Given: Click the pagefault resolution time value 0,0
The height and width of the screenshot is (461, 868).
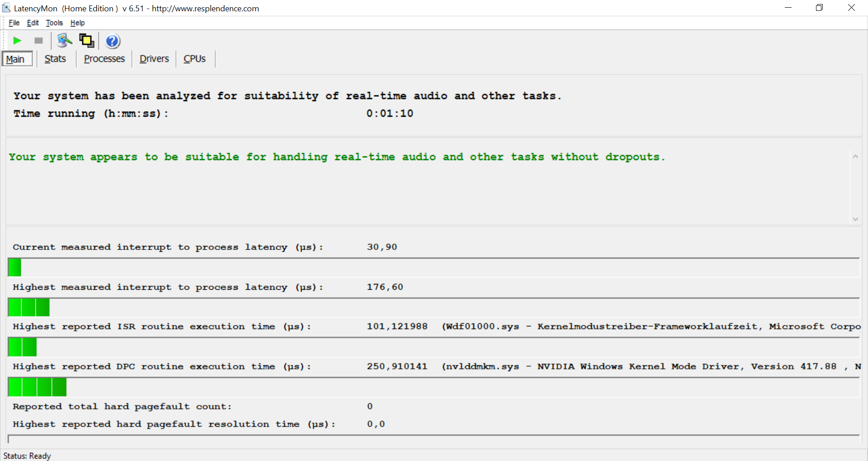Looking at the screenshot, I should coord(376,424).
